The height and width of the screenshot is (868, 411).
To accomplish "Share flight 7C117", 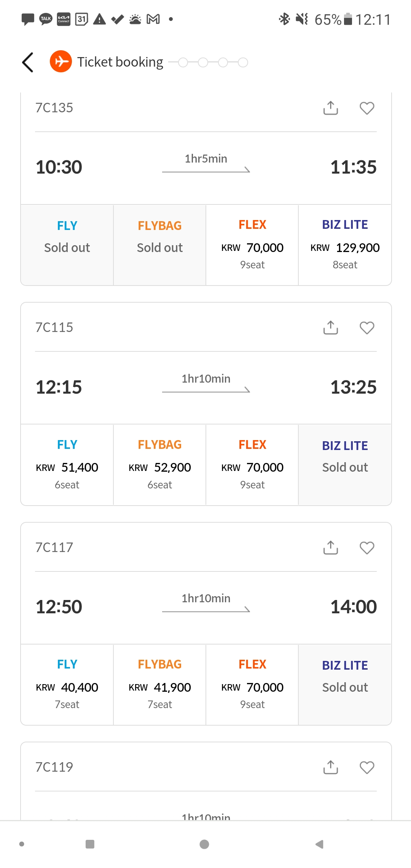I will tap(331, 547).
